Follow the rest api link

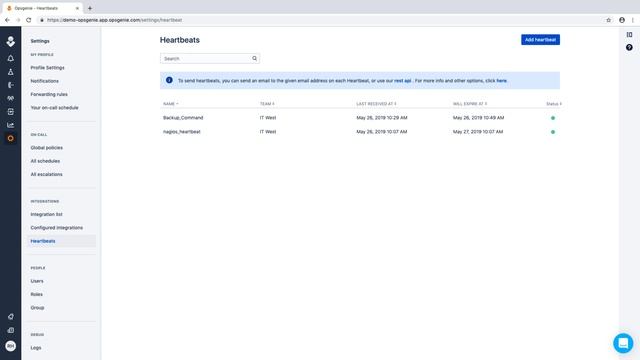[402, 81]
